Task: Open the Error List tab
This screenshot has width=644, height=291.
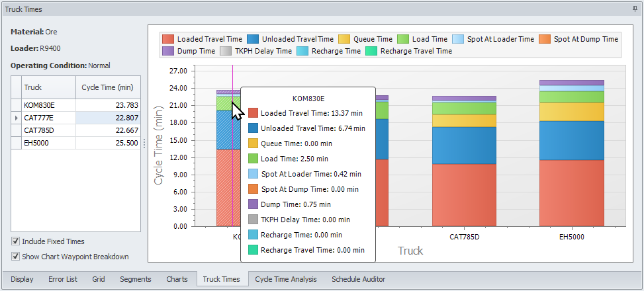Action: (63, 279)
